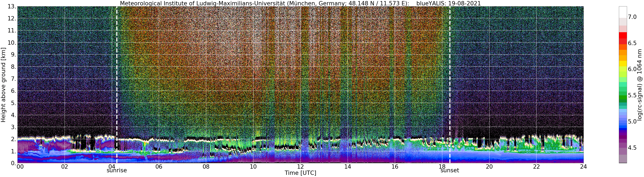Click the height tick label '4.'
The width and height of the screenshot is (644, 177).
pyautogui.click(x=14, y=115)
